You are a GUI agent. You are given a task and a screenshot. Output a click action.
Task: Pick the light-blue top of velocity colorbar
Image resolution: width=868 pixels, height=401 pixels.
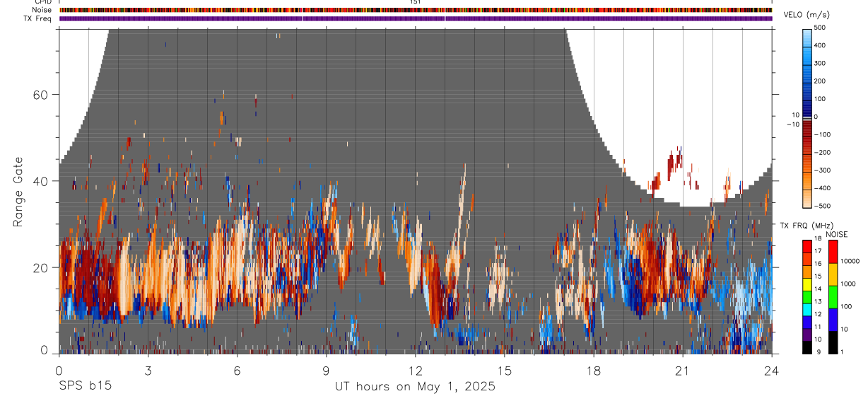[x=807, y=37]
